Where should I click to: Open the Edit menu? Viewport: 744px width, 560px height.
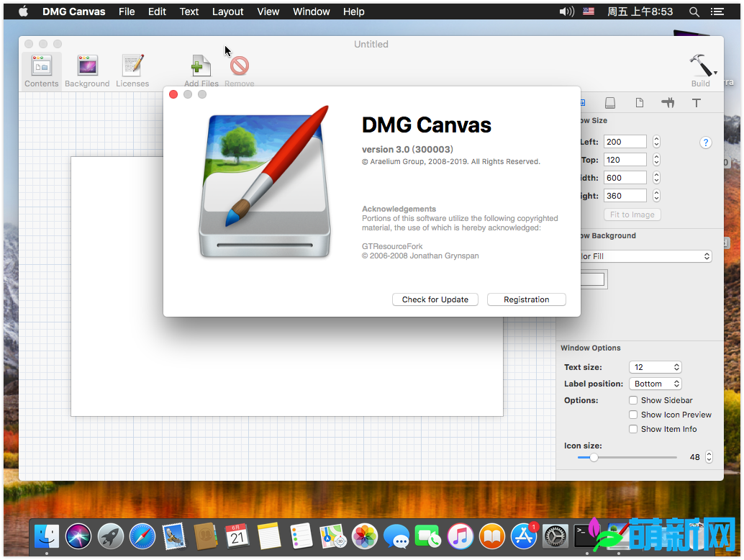tap(157, 12)
